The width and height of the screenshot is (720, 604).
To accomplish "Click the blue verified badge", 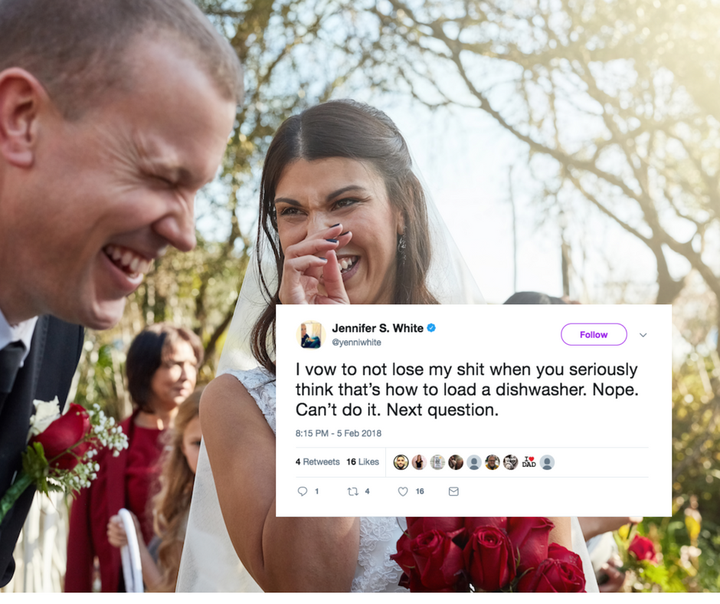I will (x=431, y=328).
